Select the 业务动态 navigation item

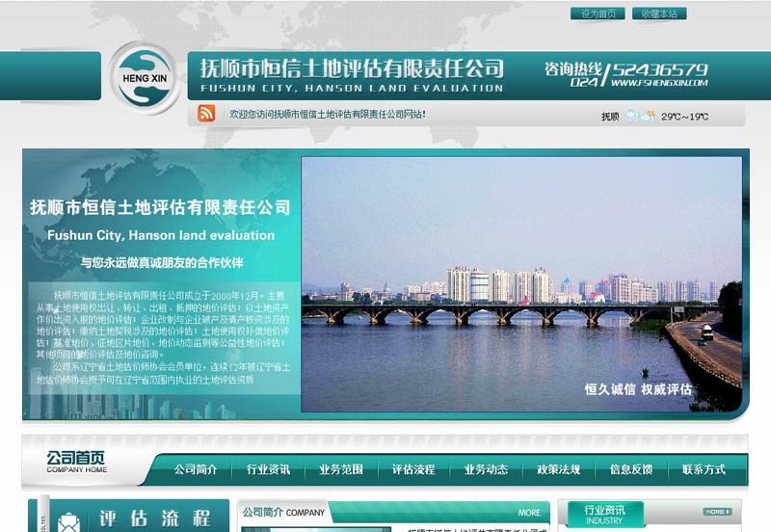pyautogui.click(x=486, y=470)
